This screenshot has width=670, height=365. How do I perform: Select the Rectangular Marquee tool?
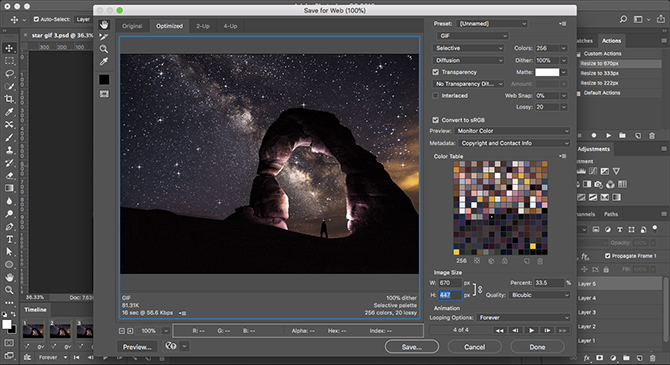[x=9, y=61]
